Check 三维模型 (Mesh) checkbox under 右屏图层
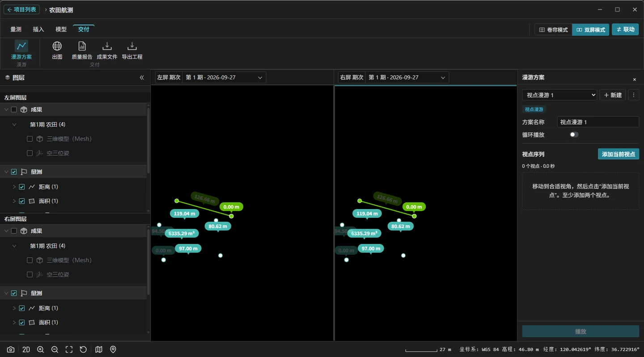The image size is (644, 357). pos(30,260)
